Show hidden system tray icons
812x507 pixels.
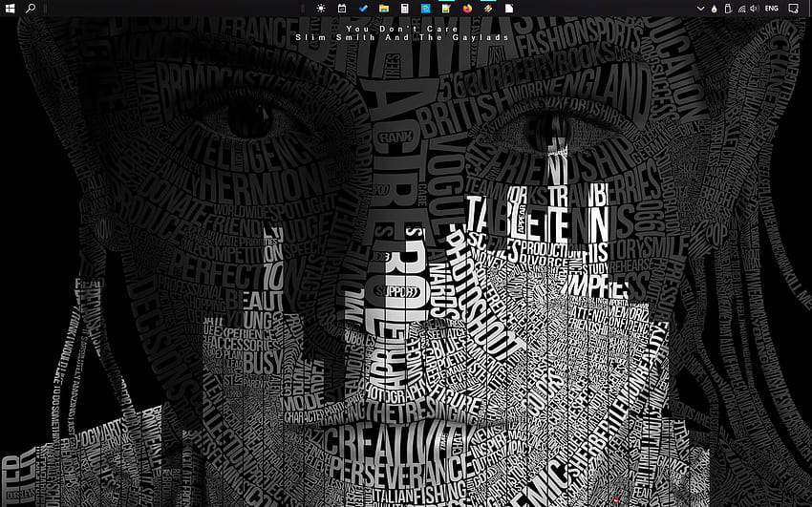pyautogui.click(x=700, y=9)
